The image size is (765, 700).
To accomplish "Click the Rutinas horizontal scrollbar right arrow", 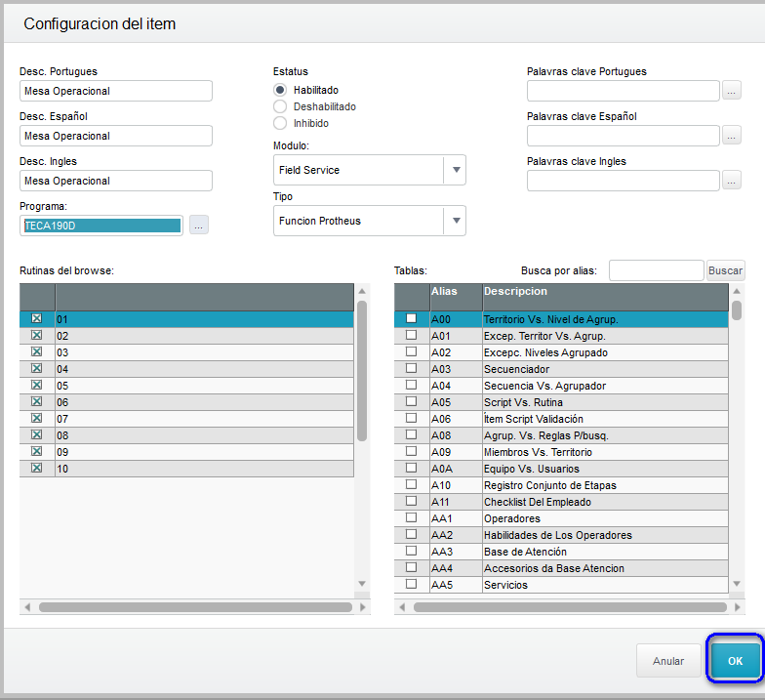I will (x=363, y=607).
